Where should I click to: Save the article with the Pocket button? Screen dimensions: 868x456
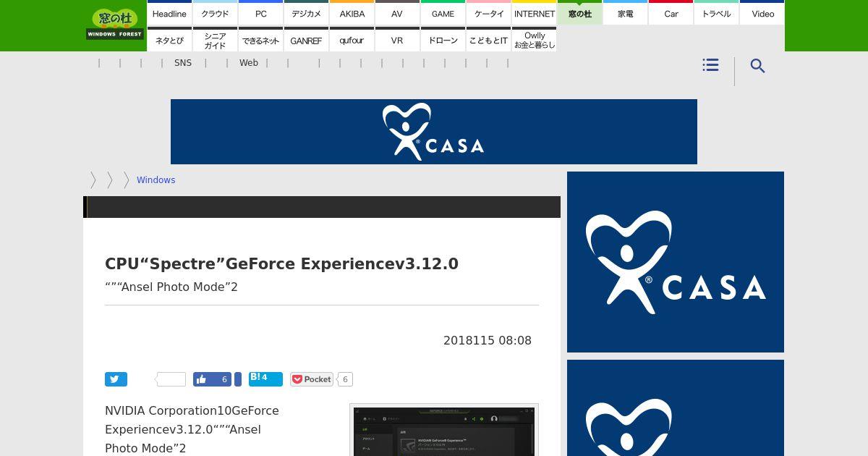pyautogui.click(x=311, y=379)
